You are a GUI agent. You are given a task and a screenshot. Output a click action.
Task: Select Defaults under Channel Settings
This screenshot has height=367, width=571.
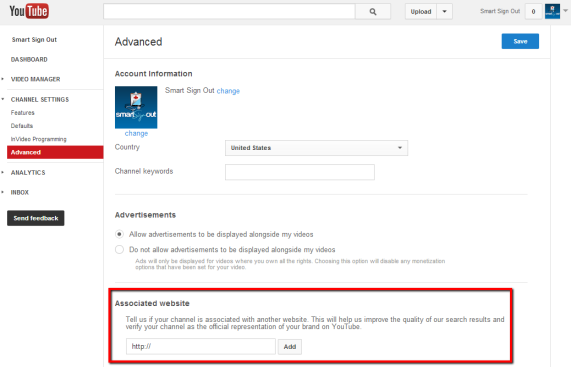(x=22, y=126)
